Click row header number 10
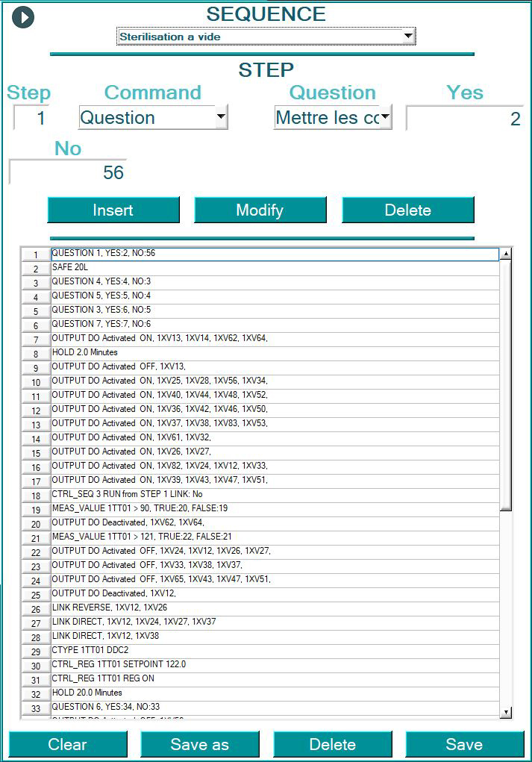 36,382
